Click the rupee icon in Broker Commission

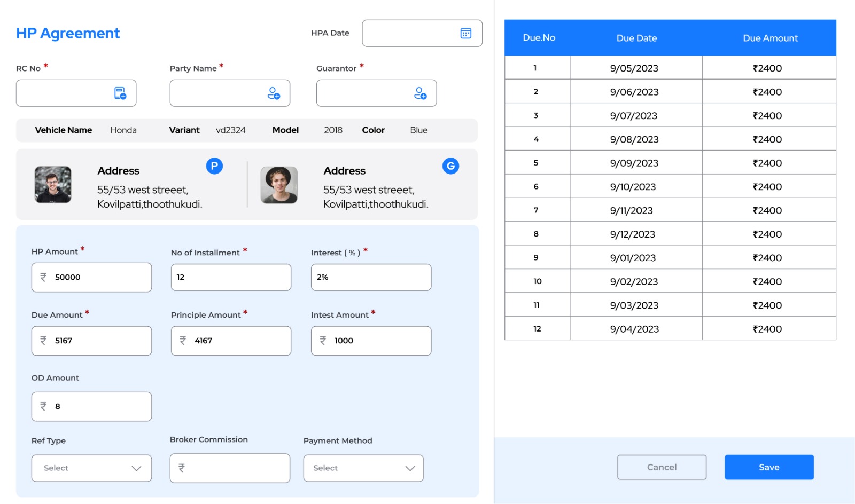point(182,468)
